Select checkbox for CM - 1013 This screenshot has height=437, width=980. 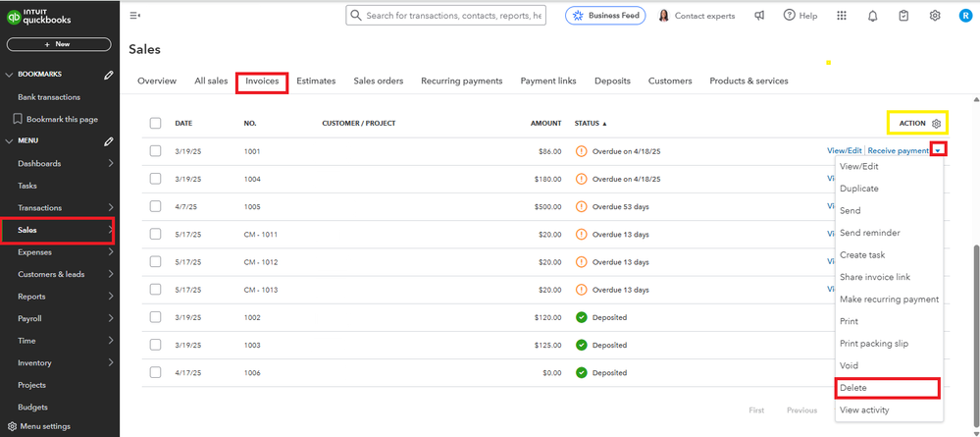[156, 290]
